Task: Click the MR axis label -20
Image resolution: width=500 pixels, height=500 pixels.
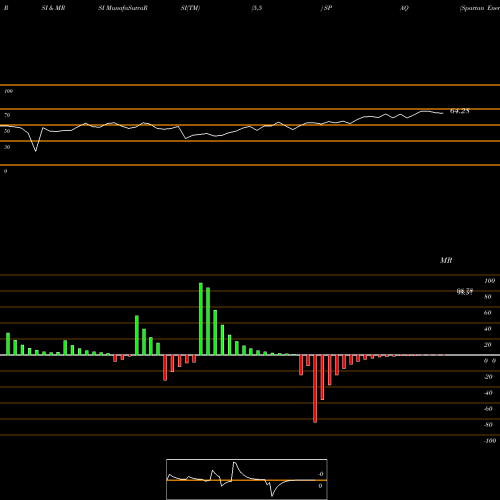Action: click(x=488, y=377)
